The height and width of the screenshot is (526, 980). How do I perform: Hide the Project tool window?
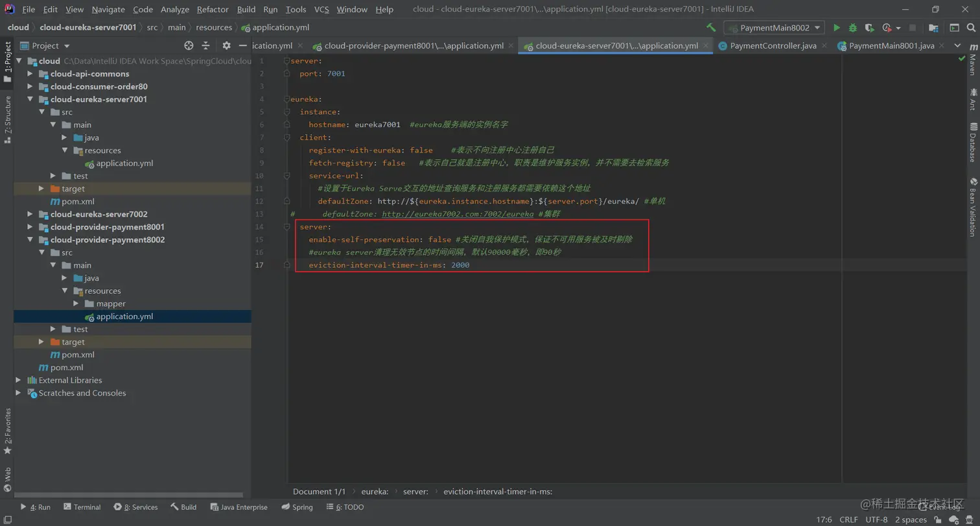[x=242, y=45]
